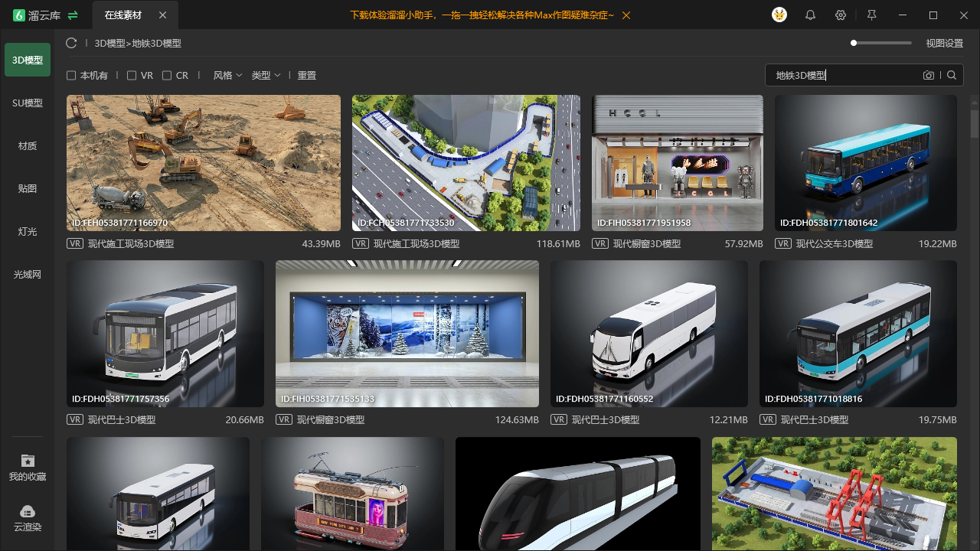The height and width of the screenshot is (551, 980).
Task: Select SU模型 in the sidebar
Action: 28,103
